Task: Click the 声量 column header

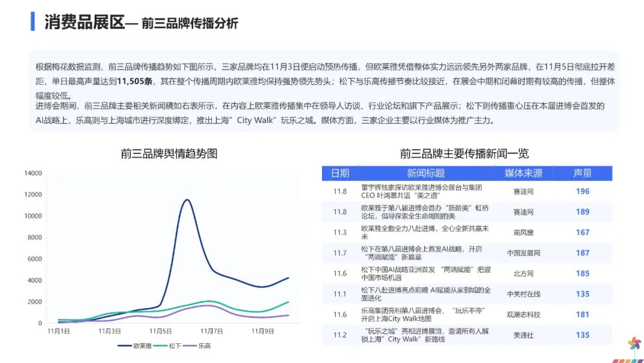Action: [x=583, y=173]
